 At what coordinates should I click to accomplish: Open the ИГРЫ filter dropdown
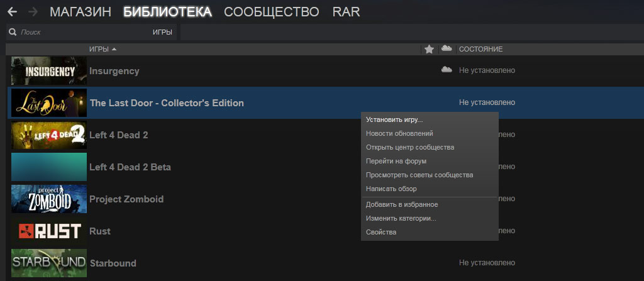[x=162, y=31]
